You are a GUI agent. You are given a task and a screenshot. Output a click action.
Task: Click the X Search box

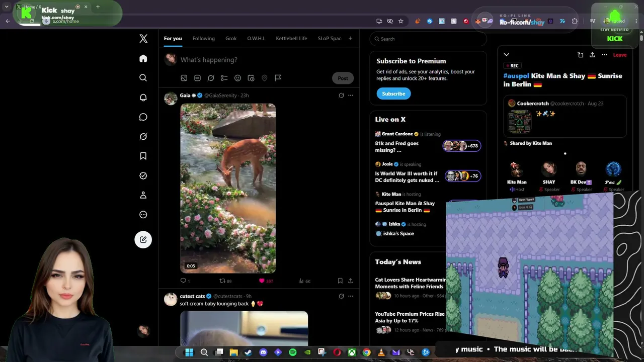428,39
